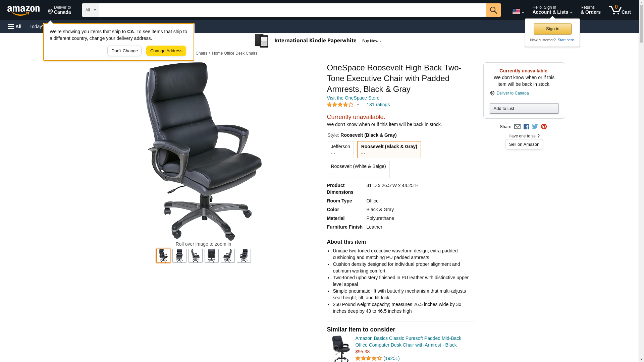Select Roosevelt (White & Beige) style

358,169
